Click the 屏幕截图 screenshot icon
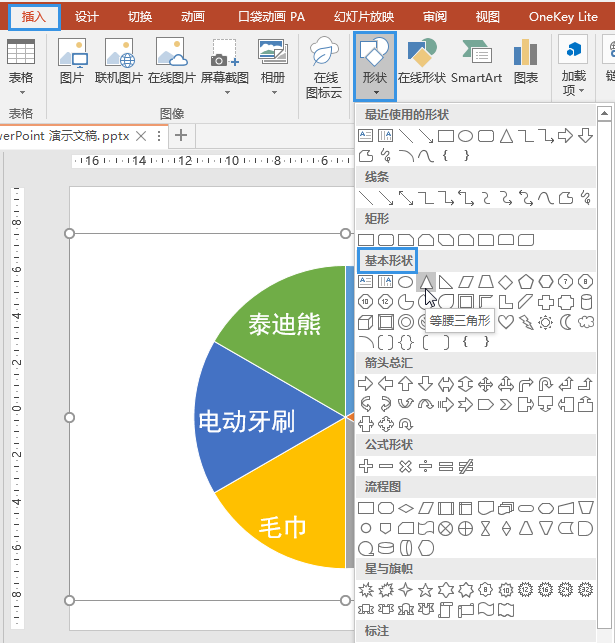Screen dimensions: 615x643 tap(224, 52)
